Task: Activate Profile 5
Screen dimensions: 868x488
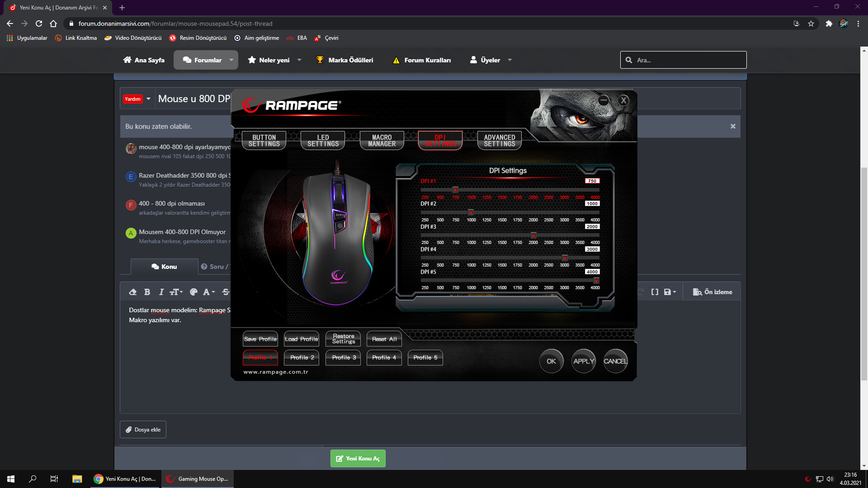Action: pyautogui.click(x=425, y=357)
